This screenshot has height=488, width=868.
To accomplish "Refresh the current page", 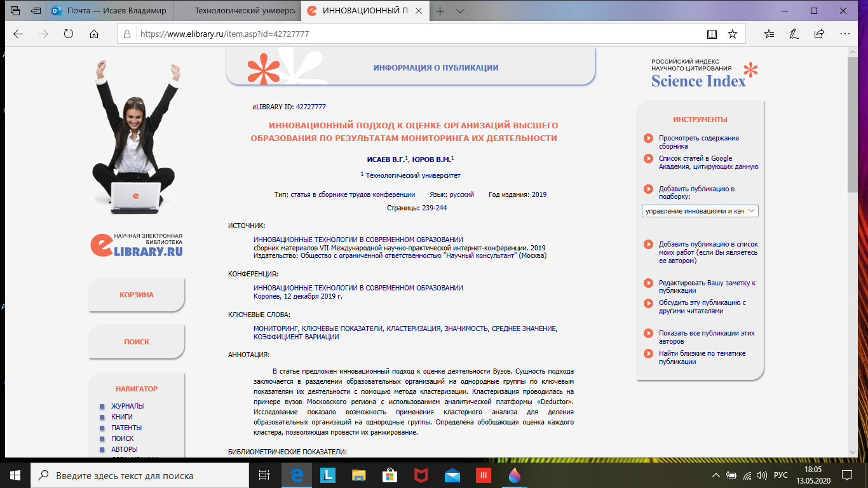I will pyautogui.click(x=69, y=34).
